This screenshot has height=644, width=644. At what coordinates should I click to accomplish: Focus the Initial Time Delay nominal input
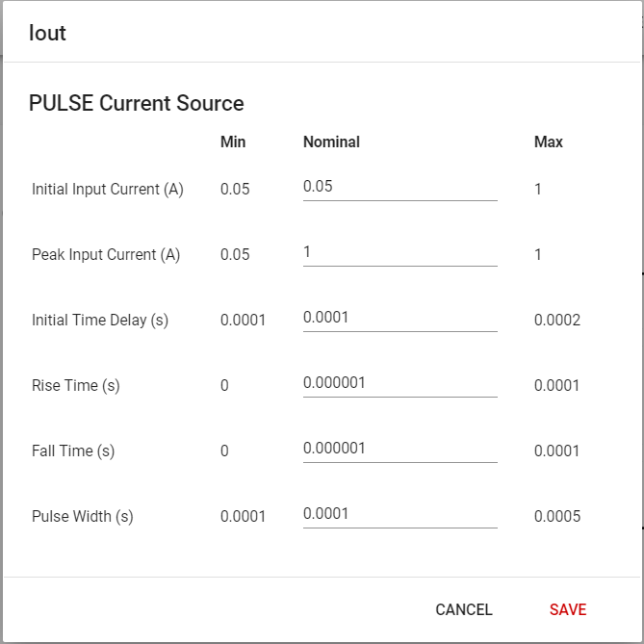pos(399,318)
